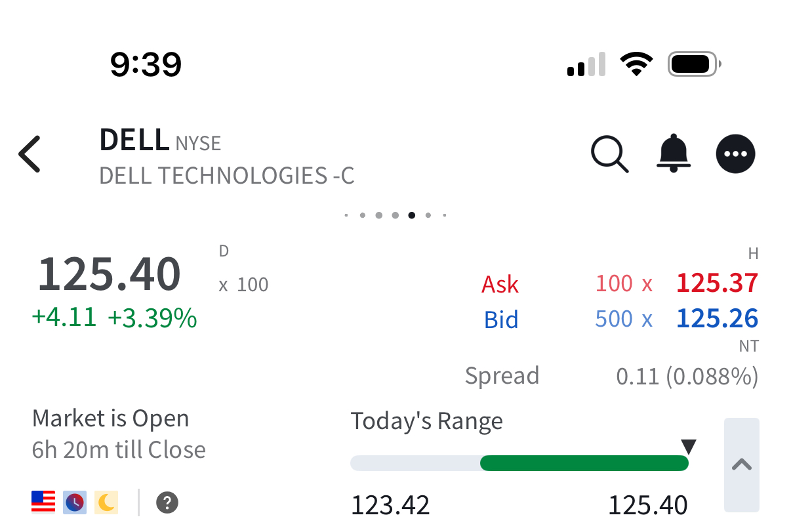
Task: Tap the Wi-Fi status bar icon
Action: [636, 64]
